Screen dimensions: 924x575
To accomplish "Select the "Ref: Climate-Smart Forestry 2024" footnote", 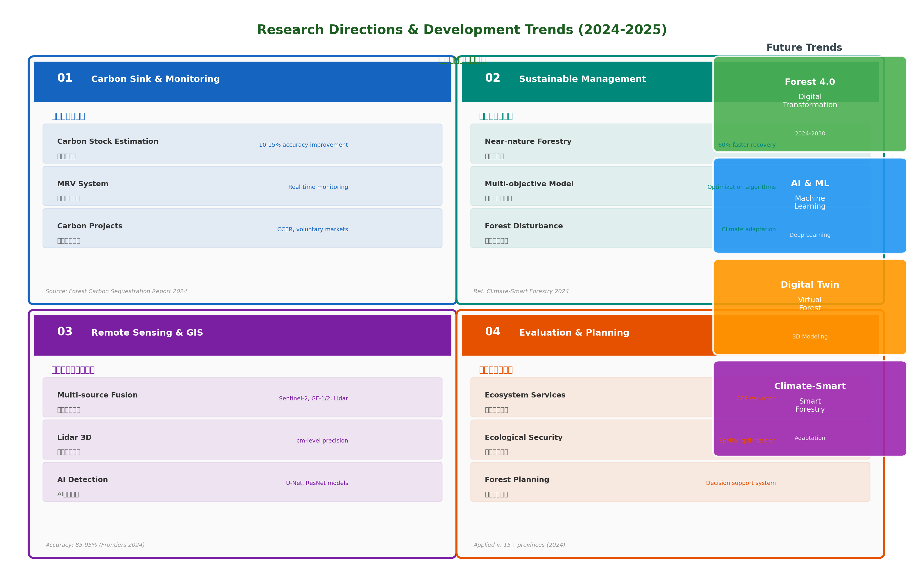I will (521, 291).
